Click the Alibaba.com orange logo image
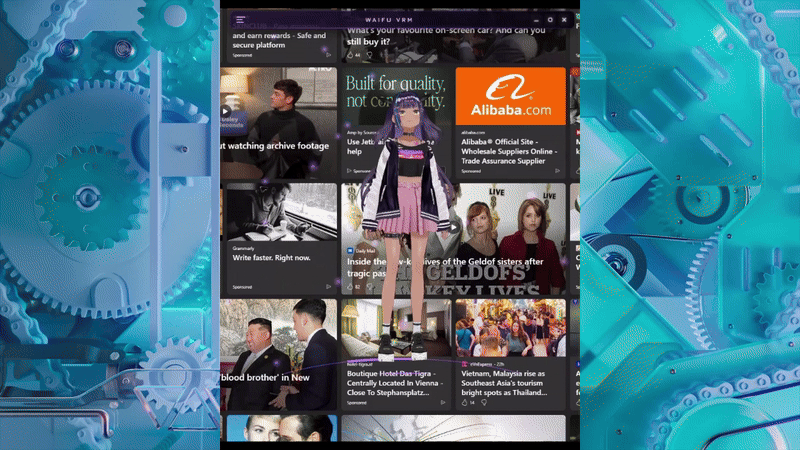 pyautogui.click(x=511, y=96)
